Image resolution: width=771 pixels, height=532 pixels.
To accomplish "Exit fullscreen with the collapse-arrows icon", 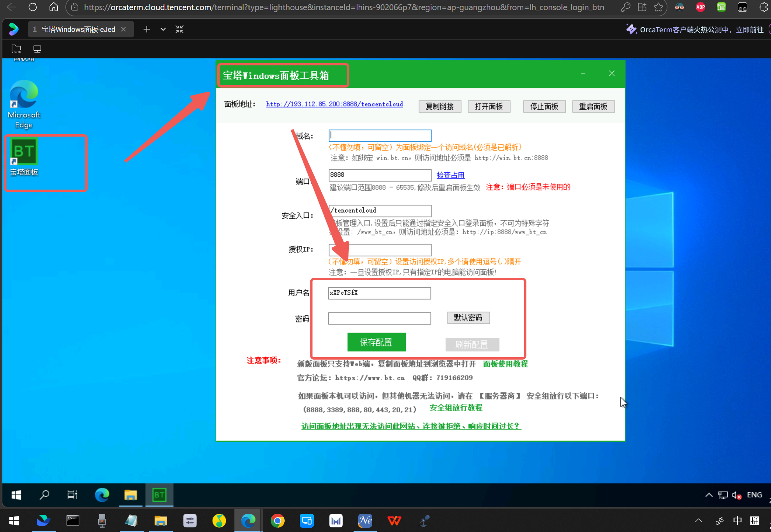I will tap(180, 29).
